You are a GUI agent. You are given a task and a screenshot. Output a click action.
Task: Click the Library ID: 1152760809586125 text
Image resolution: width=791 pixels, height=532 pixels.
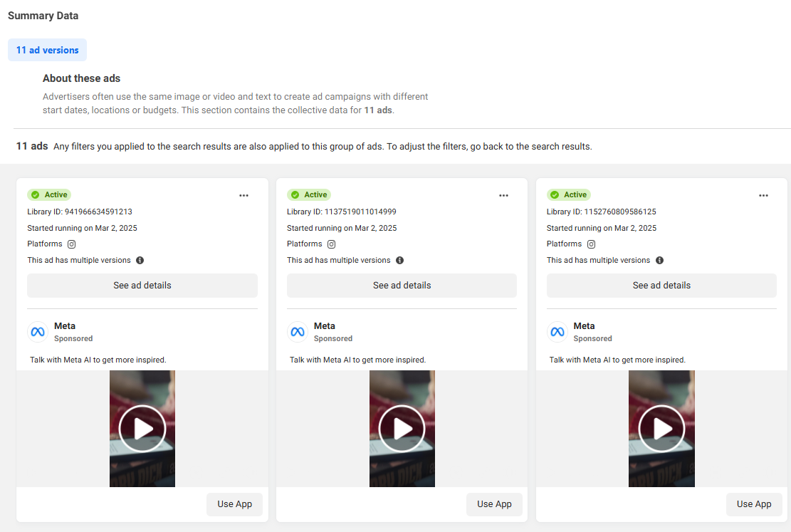[602, 212]
